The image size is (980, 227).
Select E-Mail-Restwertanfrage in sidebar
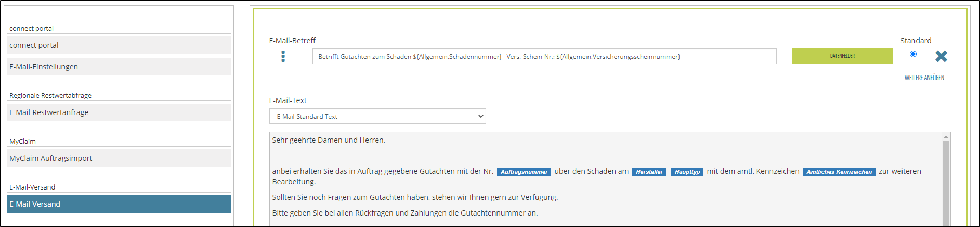pos(119,112)
